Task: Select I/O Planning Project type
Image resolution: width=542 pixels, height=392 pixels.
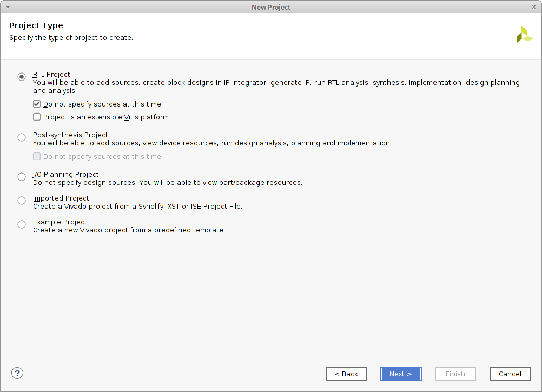Action: tap(22, 177)
